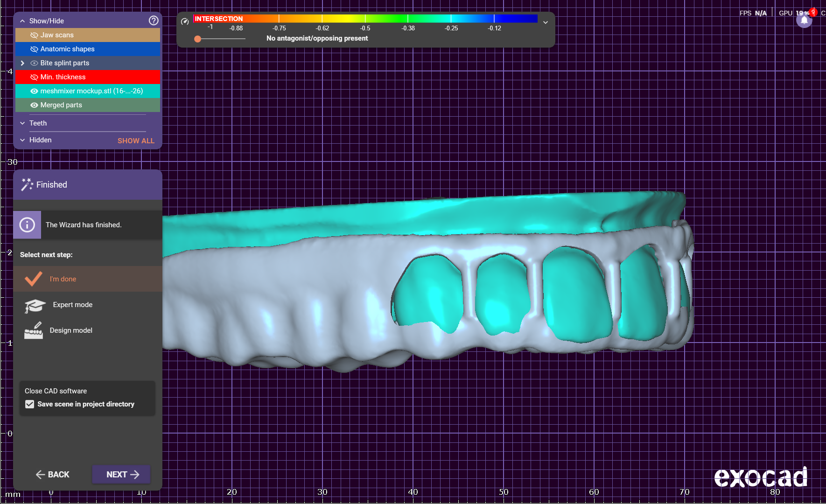This screenshot has height=504, width=826.
Task: Click SHOW ALL hidden items
Action: click(136, 140)
